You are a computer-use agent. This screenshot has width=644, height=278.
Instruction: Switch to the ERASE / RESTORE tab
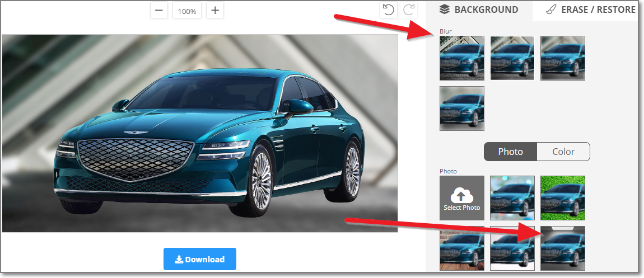point(591,10)
